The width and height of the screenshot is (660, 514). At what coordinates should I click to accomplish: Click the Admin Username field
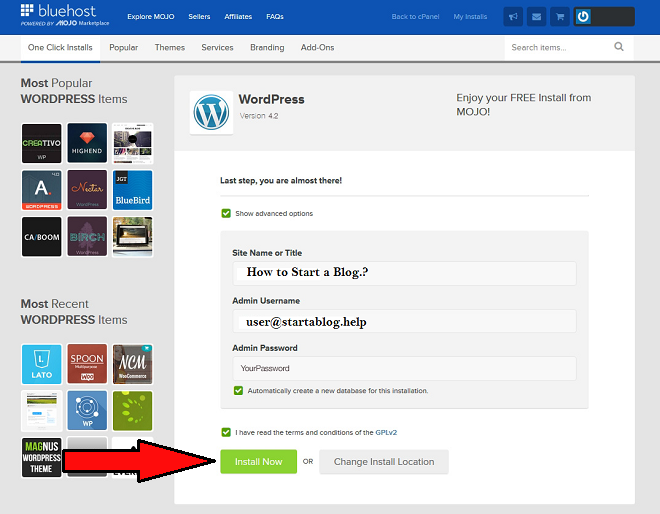(x=405, y=321)
